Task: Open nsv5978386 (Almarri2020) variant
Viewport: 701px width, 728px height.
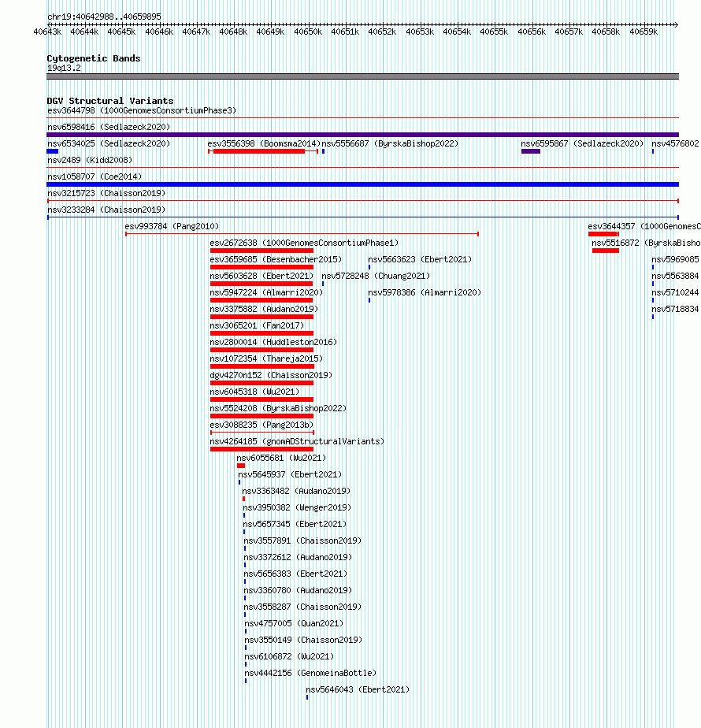Action: tap(425, 292)
